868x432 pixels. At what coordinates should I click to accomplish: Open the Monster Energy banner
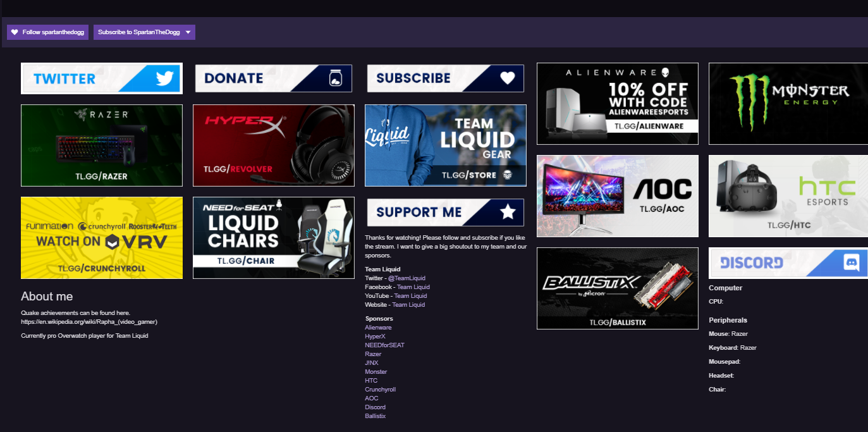coord(790,104)
